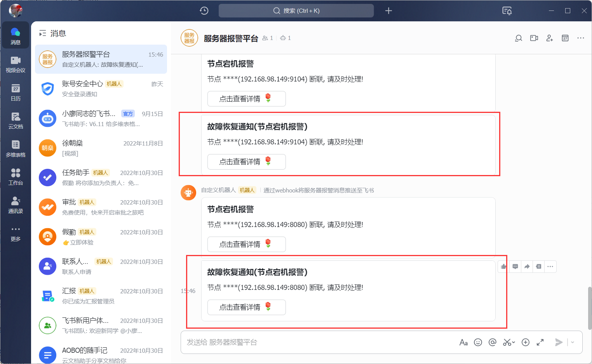Image resolution: width=592 pixels, height=364 pixels.
Task: Click 自定义机器人 sender name
Action: [x=218, y=190]
